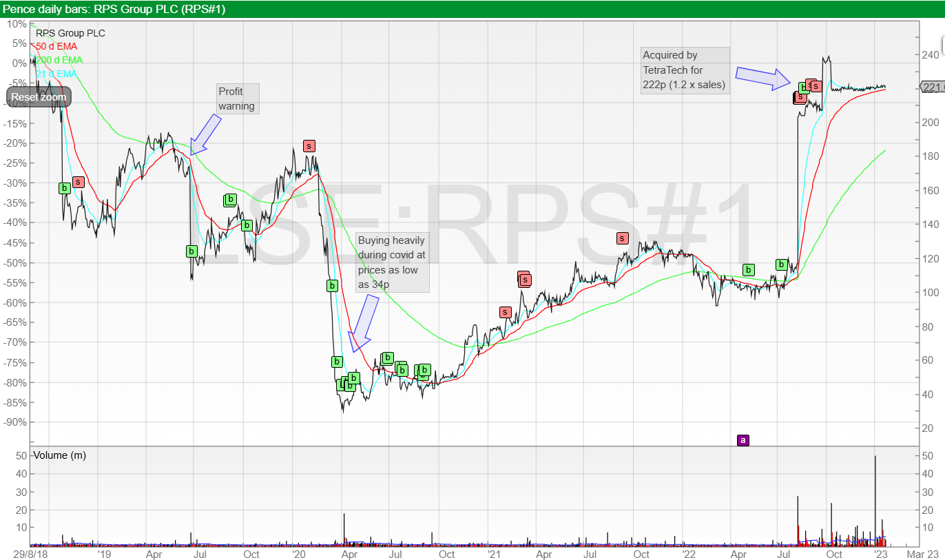Screen dimensions: 945x560
Task: Click the sell marker at January 2020 peak
Action: tap(309, 145)
